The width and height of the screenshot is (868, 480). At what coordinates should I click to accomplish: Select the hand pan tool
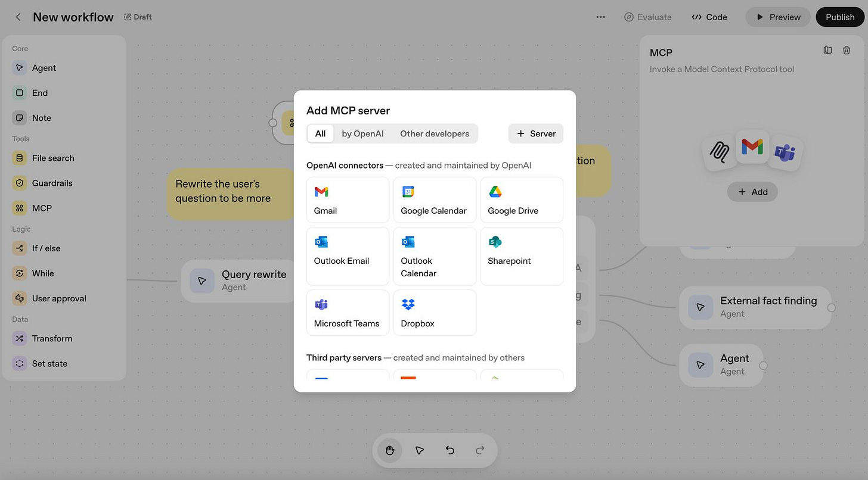click(390, 450)
